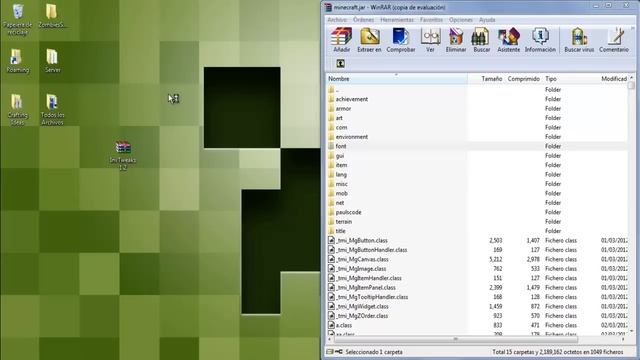Screen dimensions: 640x360
Task: Click the Información toolbar icon
Action: coord(540,40)
